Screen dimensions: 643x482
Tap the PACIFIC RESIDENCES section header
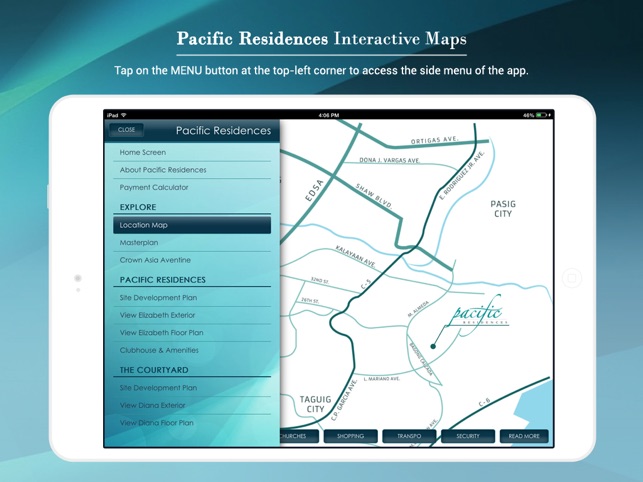(x=162, y=280)
